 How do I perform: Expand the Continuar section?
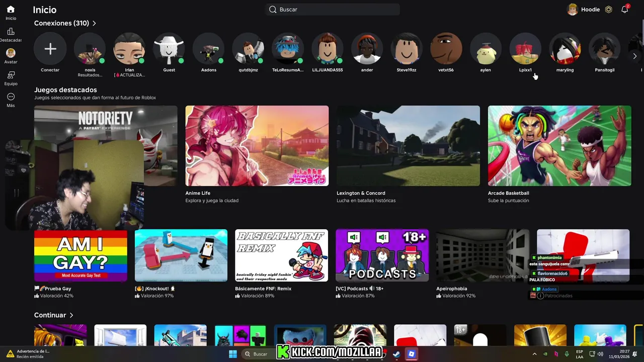[x=54, y=315]
